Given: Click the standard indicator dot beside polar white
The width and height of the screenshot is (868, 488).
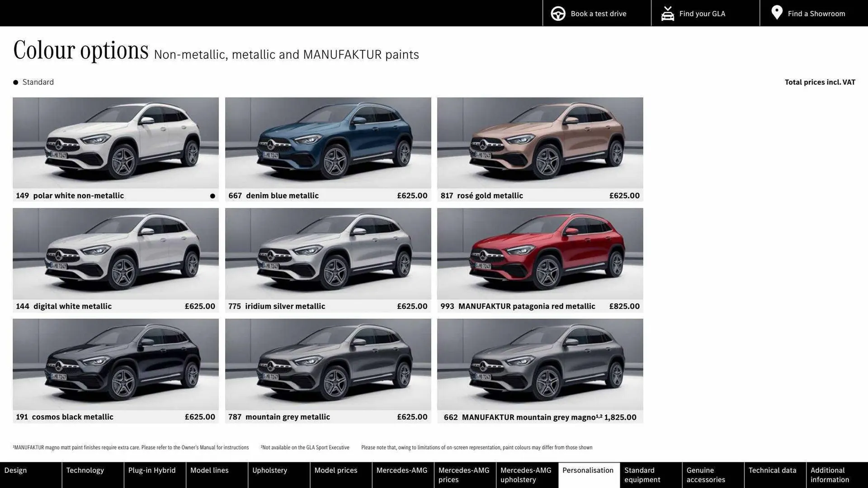Looking at the screenshot, I should [212, 195].
